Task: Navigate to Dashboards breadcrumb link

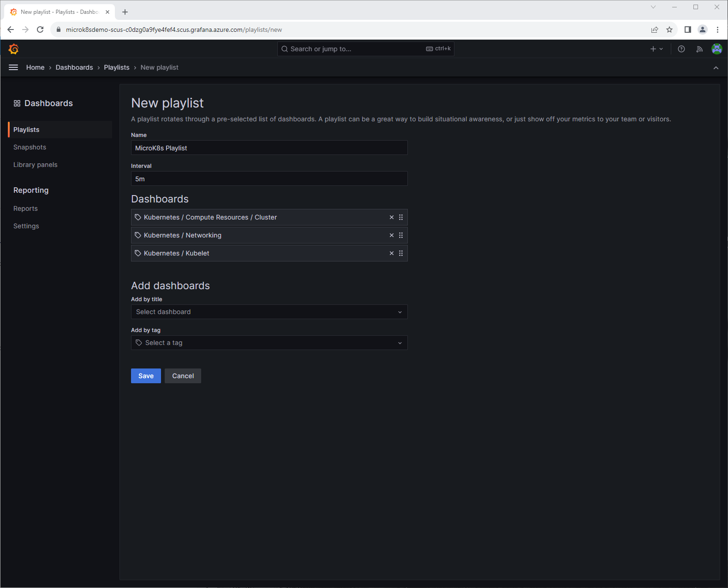Action: click(x=74, y=67)
